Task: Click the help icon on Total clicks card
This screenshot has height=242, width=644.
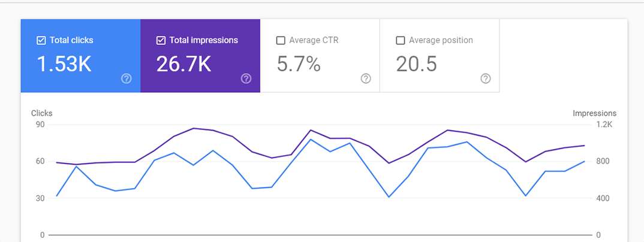Action: [126, 78]
